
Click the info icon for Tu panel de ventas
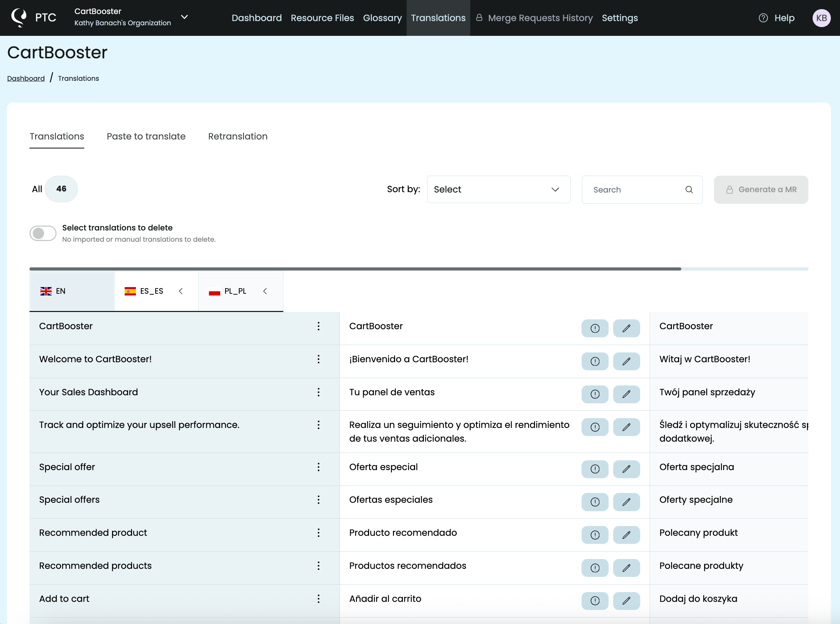click(595, 394)
